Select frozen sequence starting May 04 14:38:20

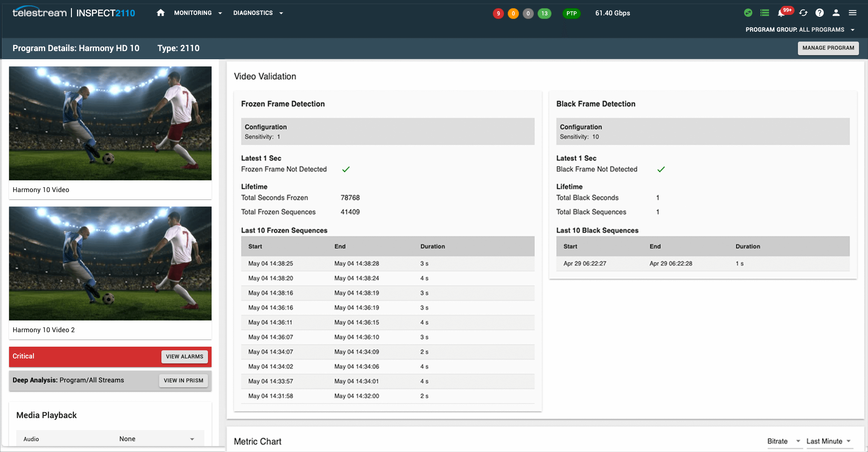pyautogui.click(x=387, y=278)
